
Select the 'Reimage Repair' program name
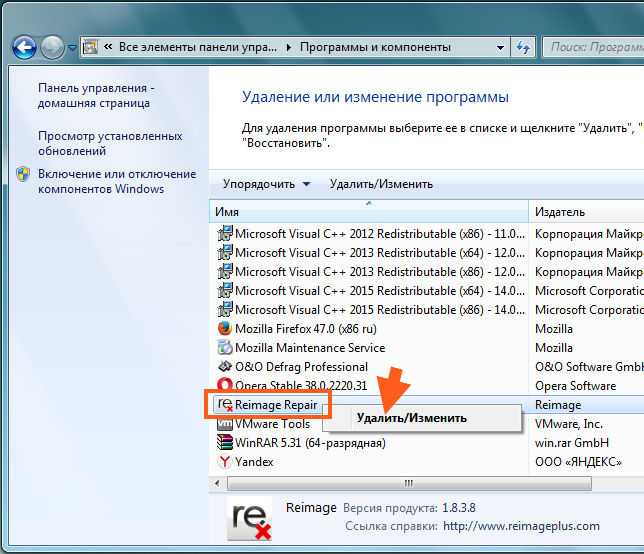(276, 405)
